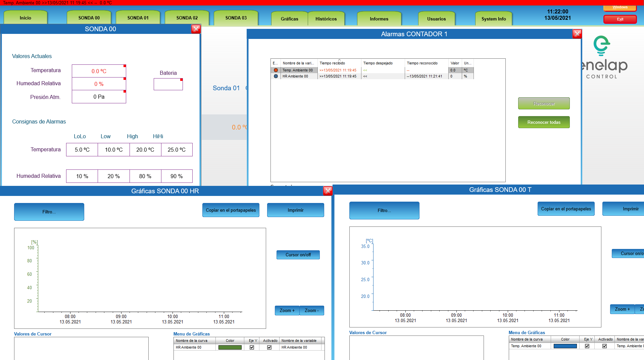Close the Gráficas SONDA 00 HR window

click(328, 191)
